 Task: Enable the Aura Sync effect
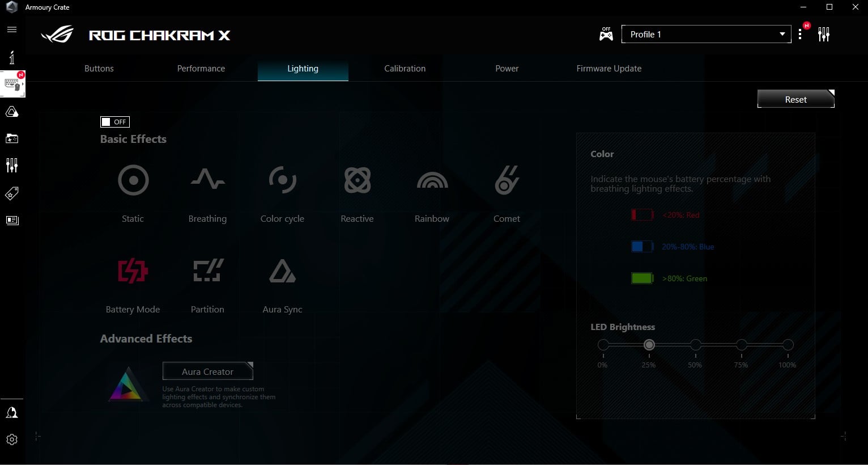(282, 271)
